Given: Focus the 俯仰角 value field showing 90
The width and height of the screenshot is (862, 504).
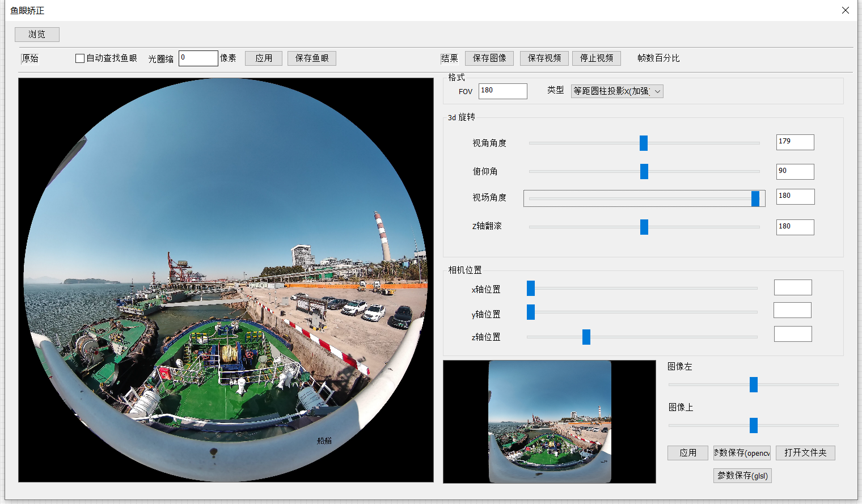Looking at the screenshot, I should [795, 172].
